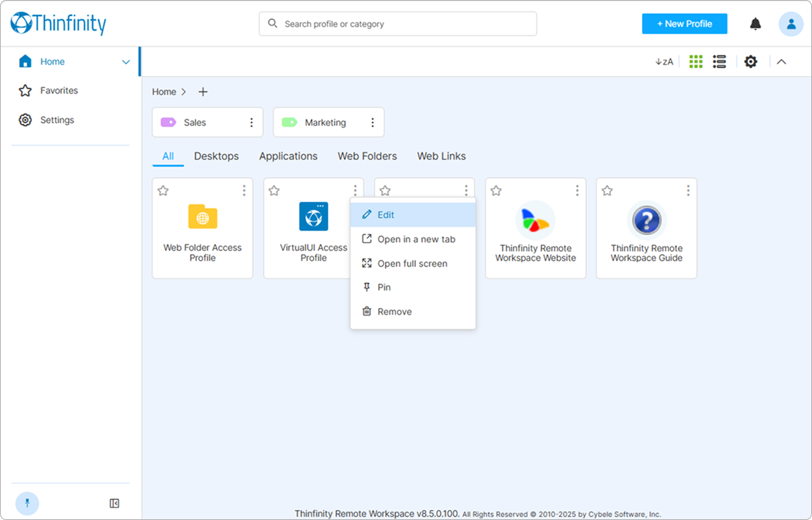This screenshot has width=812, height=520.
Task: Switch to grid view layout
Action: click(695, 62)
